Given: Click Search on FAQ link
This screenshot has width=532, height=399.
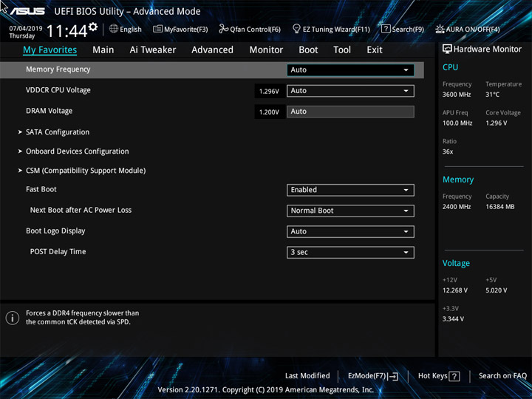Looking at the screenshot, I should [x=503, y=375].
